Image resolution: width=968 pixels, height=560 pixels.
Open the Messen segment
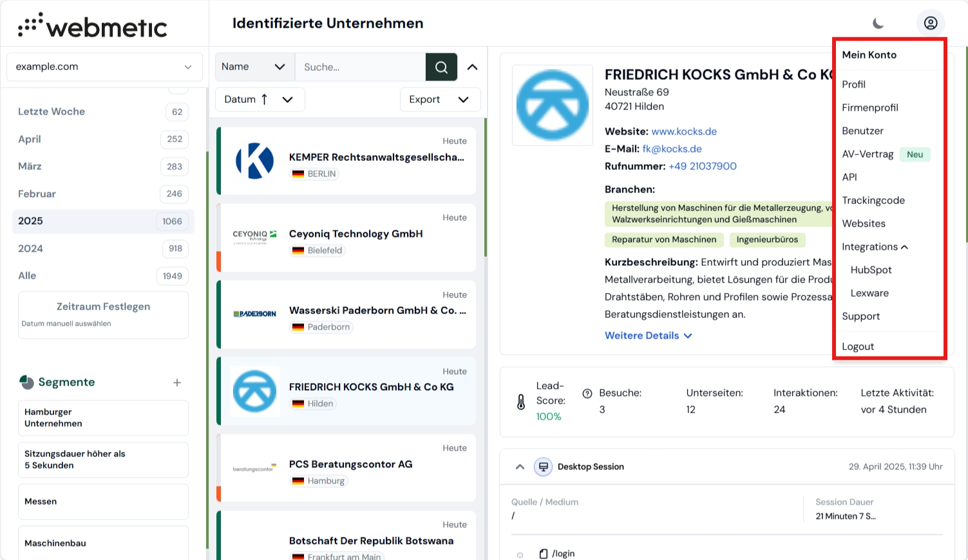pos(103,501)
